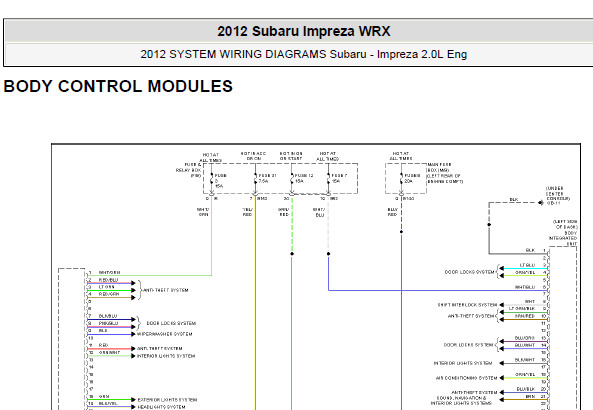Image resolution: width=593 pixels, height=410 pixels.
Task: Click the 'BLK/WHT' wire label at pin 16
Action: [525, 360]
